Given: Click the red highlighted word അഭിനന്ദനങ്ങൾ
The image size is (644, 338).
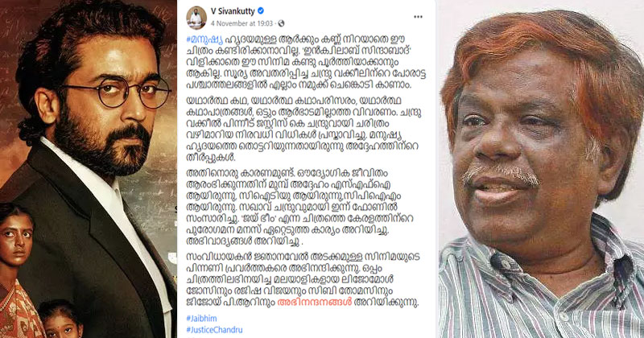Looking at the screenshot, I should point(315,302).
